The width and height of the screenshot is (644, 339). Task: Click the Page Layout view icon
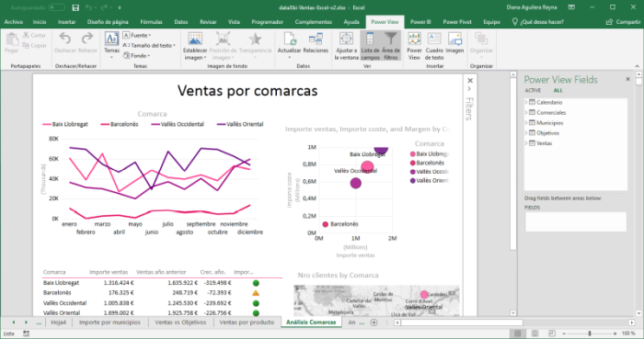[535, 333]
